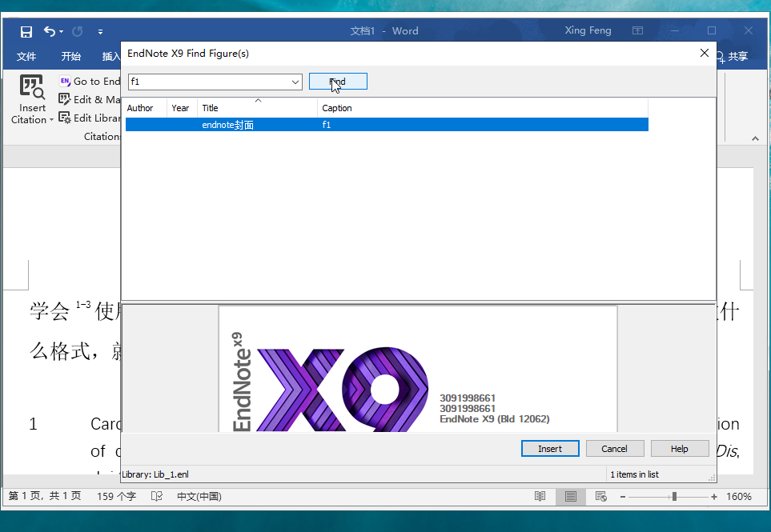Collapse the Word ribbon
The width and height of the screenshot is (771, 532).
click(755, 139)
